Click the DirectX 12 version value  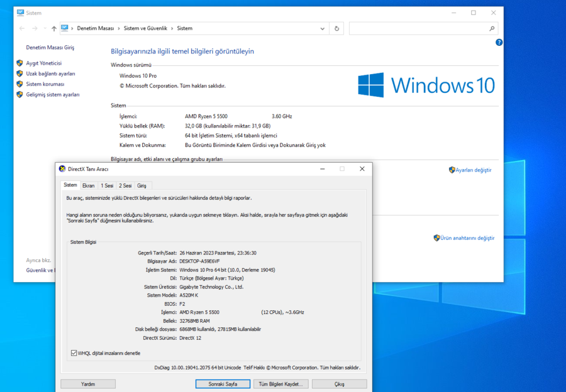[190, 338]
